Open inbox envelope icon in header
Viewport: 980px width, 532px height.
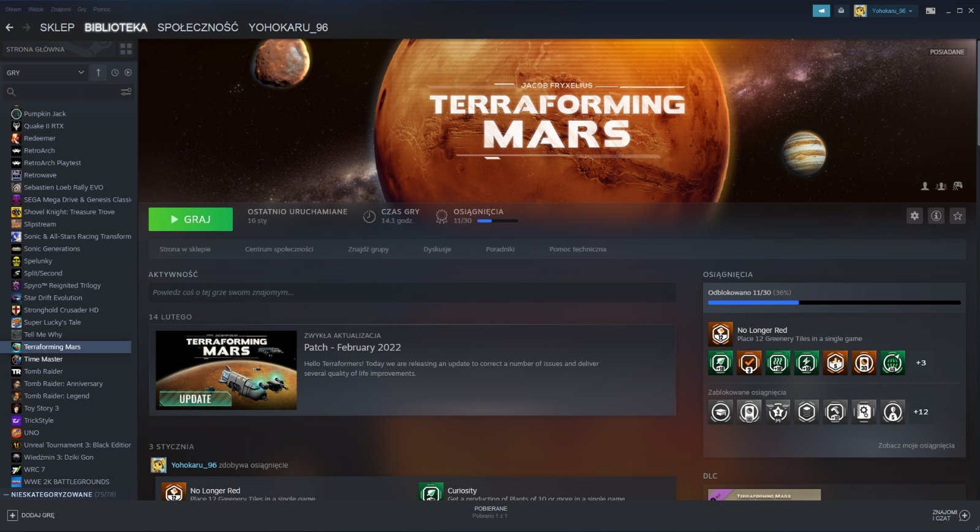coord(841,10)
